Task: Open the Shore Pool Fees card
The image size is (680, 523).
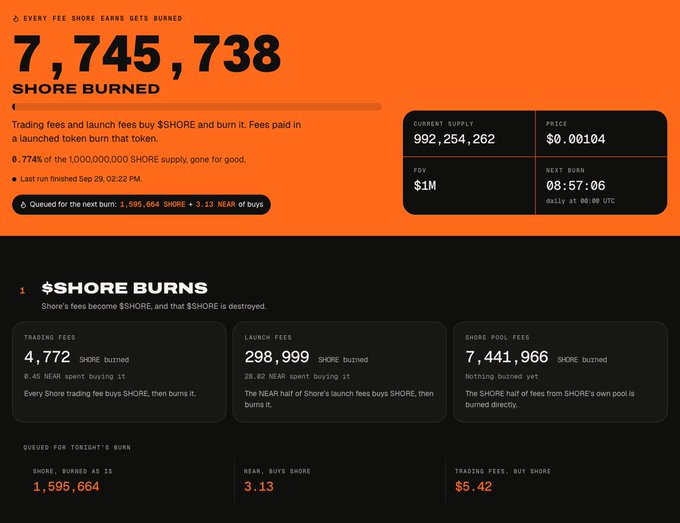Action: point(560,372)
